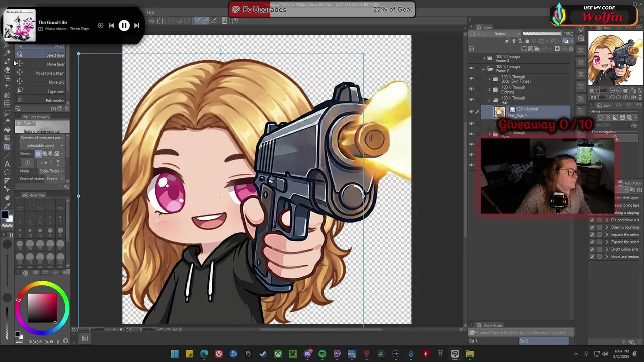The height and width of the screenshot is (362, 644).
Task: Expand the Clothing folder
Action: click(489, 89)
